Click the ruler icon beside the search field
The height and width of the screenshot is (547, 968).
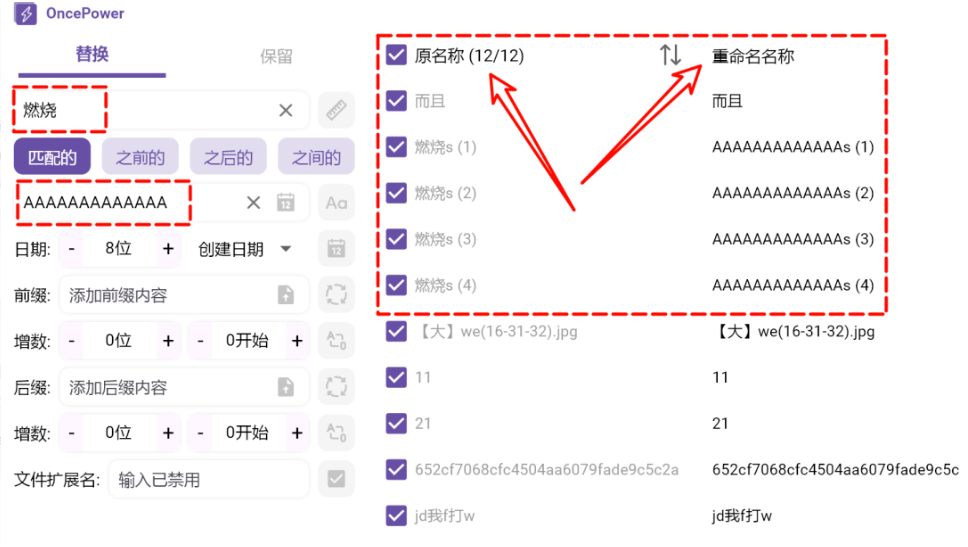336,111
